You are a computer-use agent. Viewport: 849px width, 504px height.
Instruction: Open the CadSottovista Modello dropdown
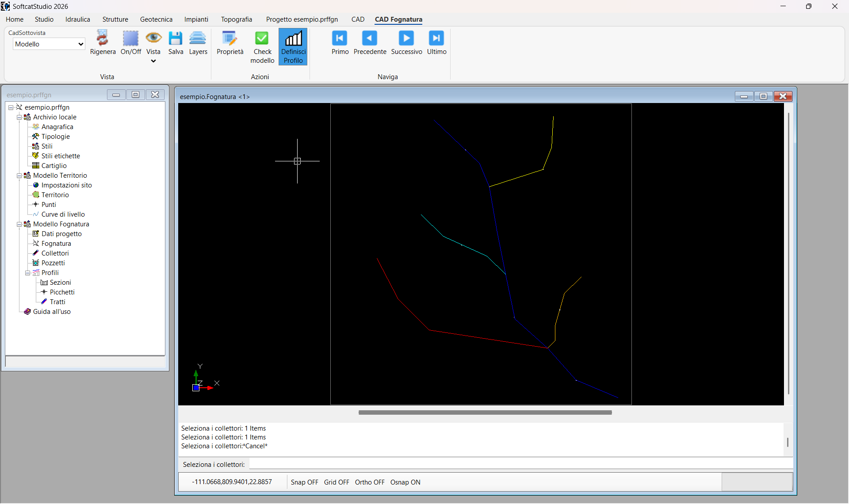point(49,44)
